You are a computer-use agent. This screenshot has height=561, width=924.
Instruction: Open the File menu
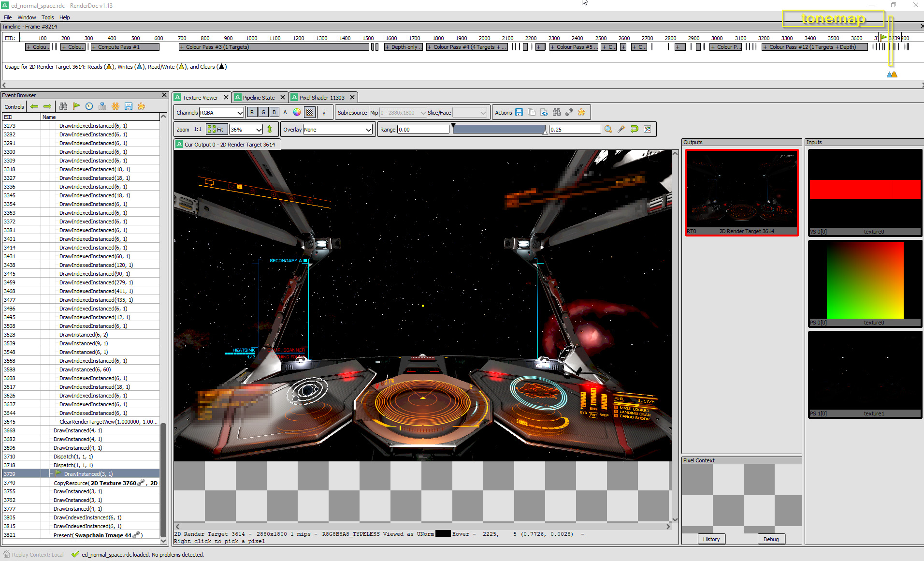[x=8, y=17]
